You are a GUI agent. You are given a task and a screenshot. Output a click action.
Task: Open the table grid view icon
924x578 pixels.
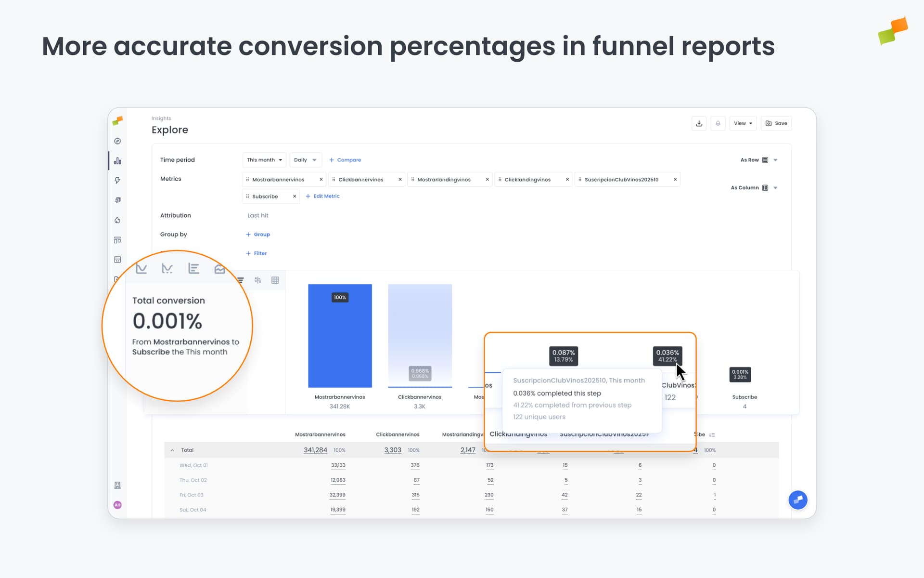click(275, 280)
